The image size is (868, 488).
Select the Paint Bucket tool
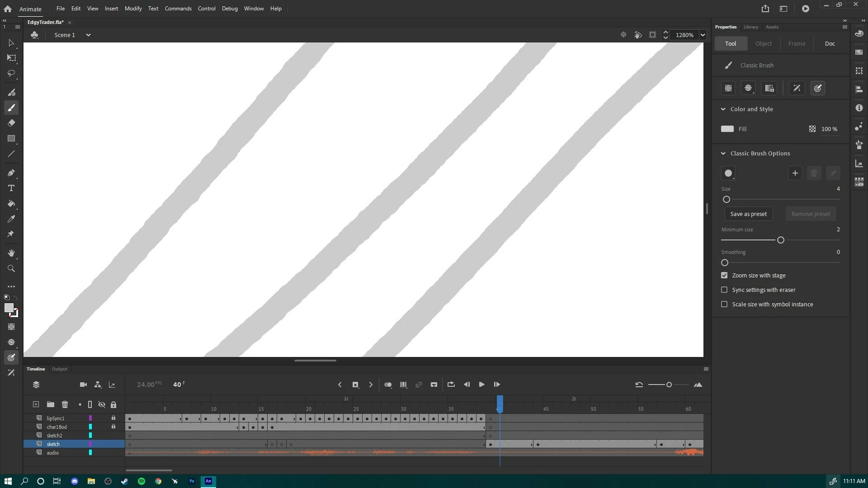click(x=11, y=204)
